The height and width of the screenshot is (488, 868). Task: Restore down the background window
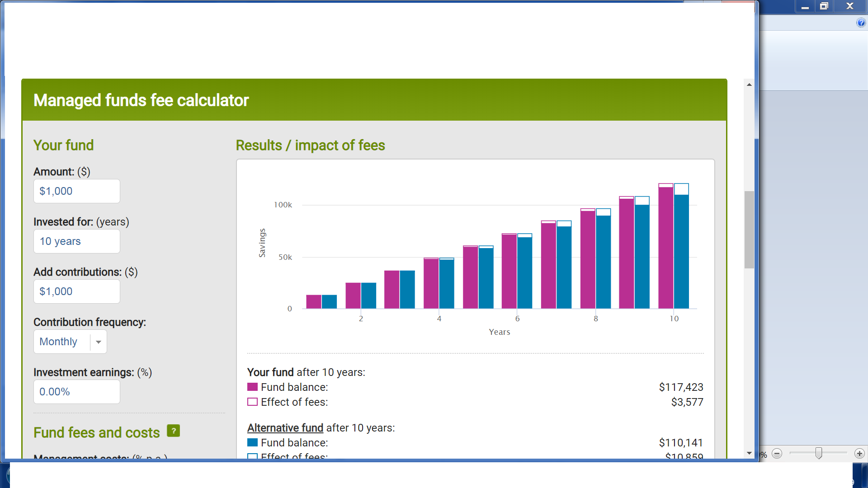pyautogui.click(x=824, y=6)
